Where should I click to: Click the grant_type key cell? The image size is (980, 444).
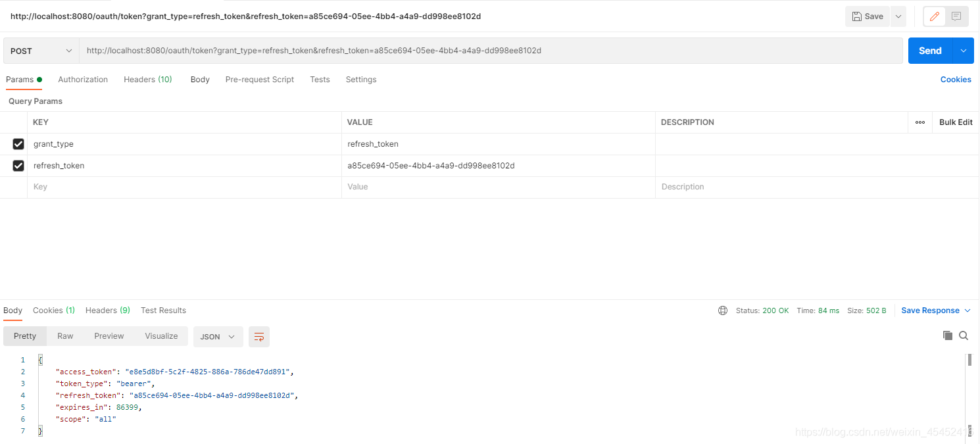184,144
